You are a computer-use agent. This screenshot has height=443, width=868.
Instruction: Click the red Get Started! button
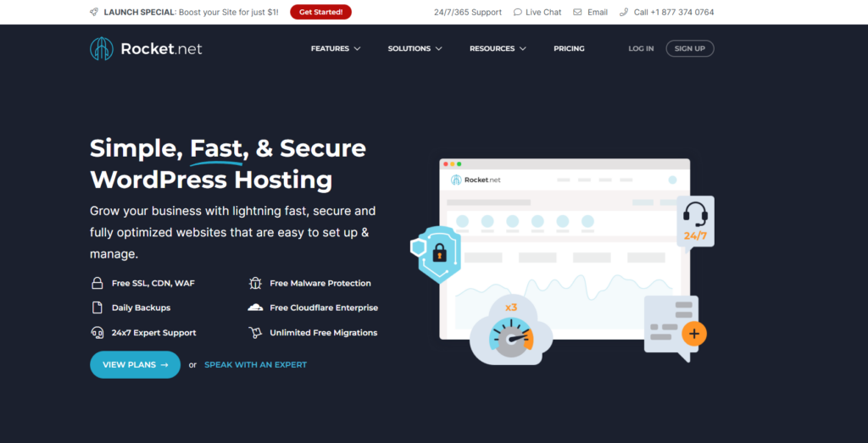(320, 12)
